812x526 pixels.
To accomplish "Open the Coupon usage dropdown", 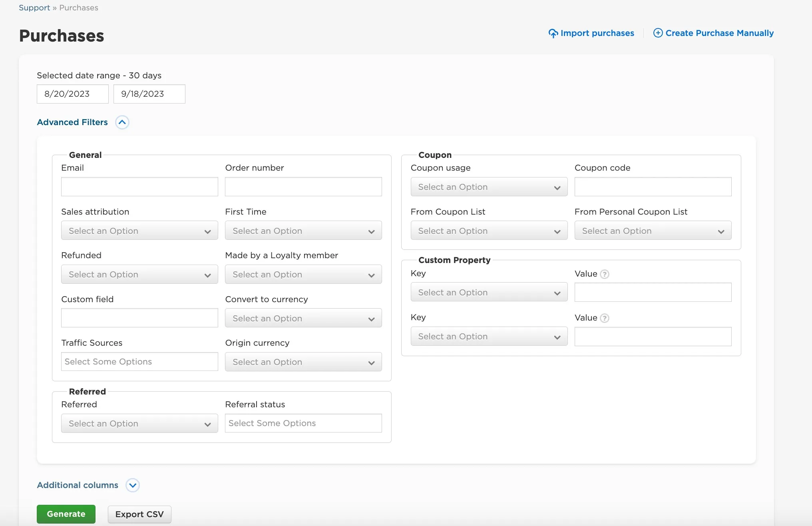I will pyautogui.click(x=489, y=187).
